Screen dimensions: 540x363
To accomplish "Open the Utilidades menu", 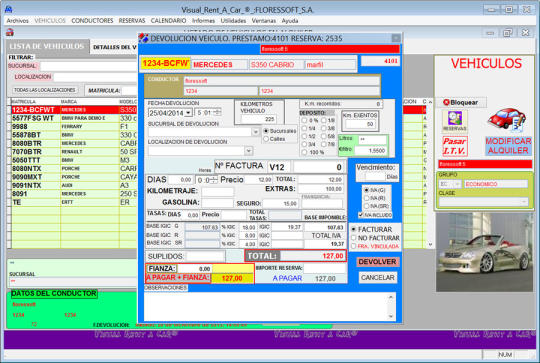I will [x=233, y=21].
